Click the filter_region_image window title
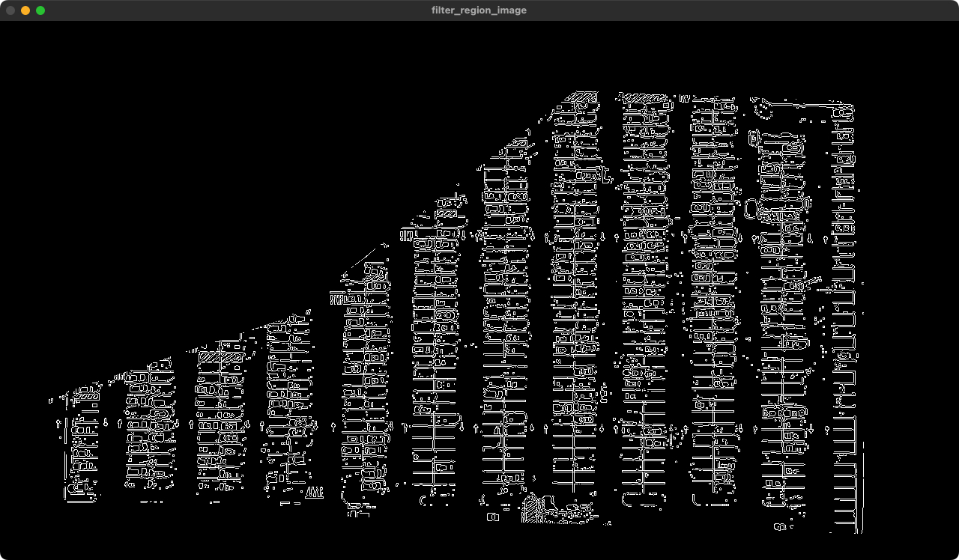This screenshot has width=959, height=560. [479, 10]
